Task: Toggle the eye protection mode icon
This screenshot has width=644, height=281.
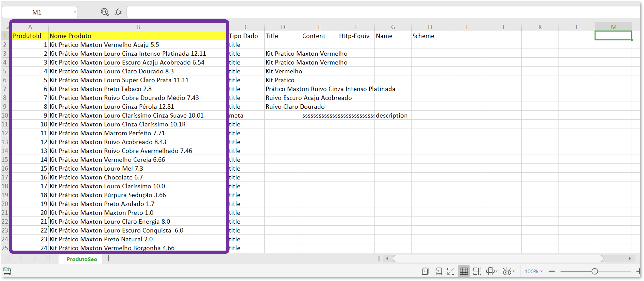Action: [507, 271]
